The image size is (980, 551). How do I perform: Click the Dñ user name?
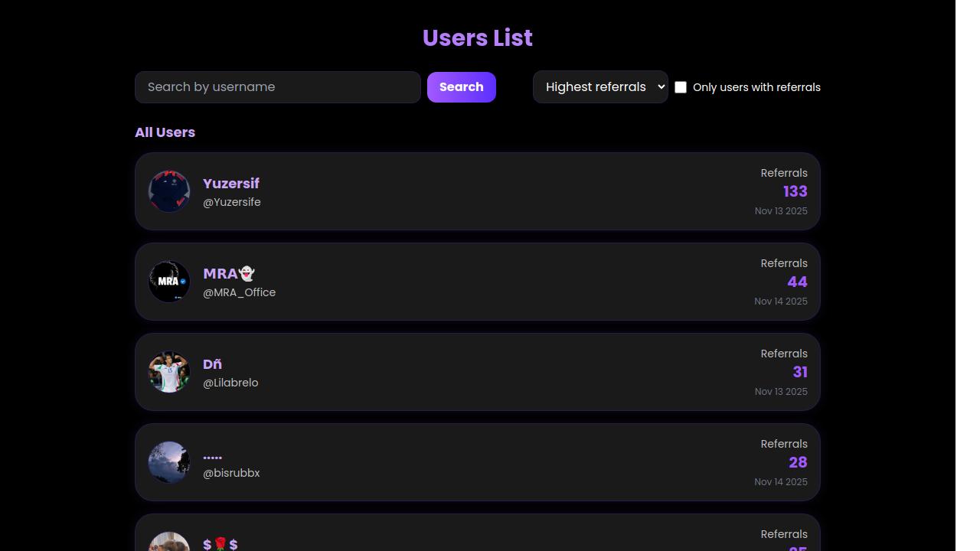tap(213, 364)
